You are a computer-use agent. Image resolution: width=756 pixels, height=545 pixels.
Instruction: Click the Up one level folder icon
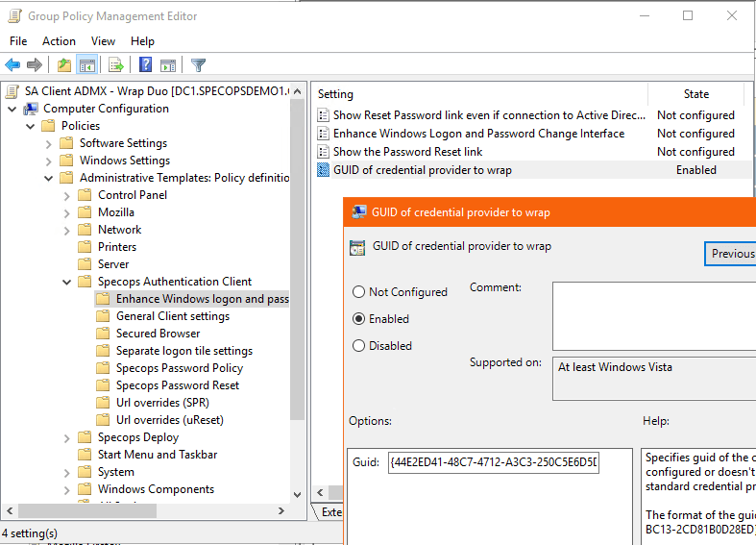click(x=64, y=64)
